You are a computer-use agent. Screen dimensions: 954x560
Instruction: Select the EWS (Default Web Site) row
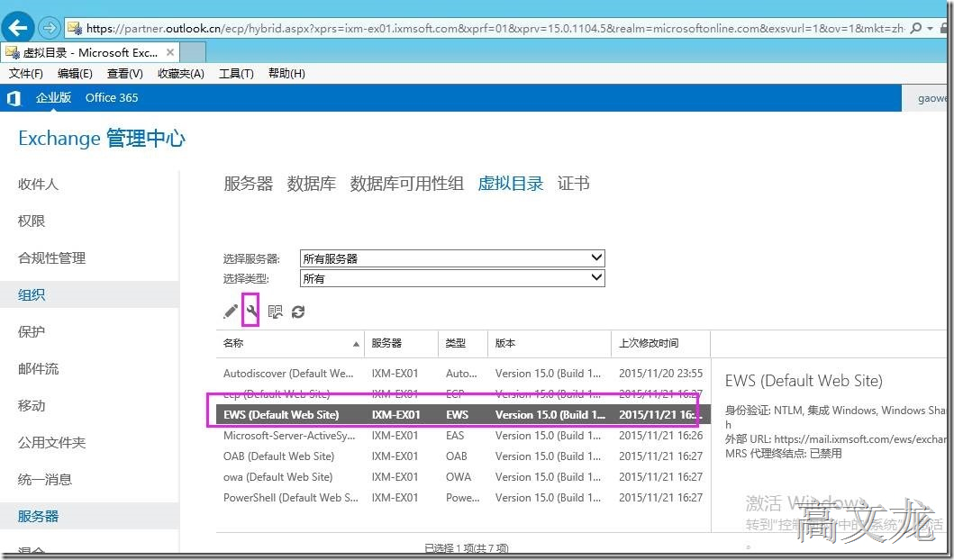coord(463,415)
